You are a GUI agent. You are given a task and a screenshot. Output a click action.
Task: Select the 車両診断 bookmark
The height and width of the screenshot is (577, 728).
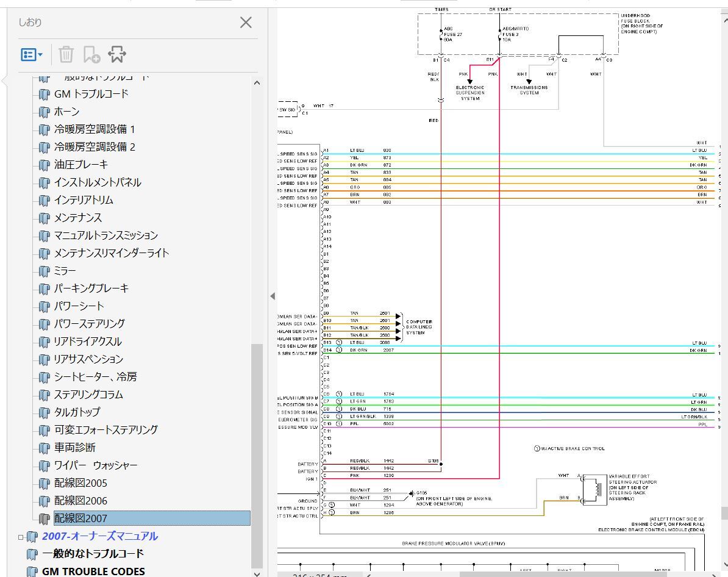(x=75, y=447)
